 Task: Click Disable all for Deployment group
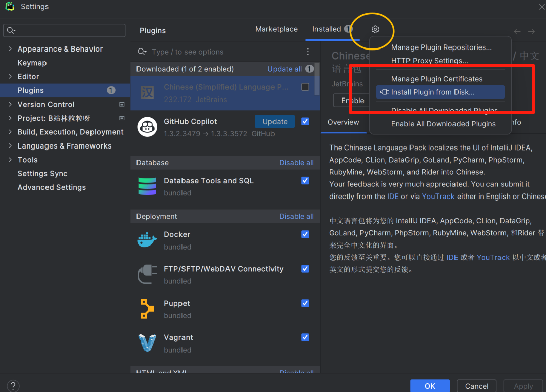[296, 216]
